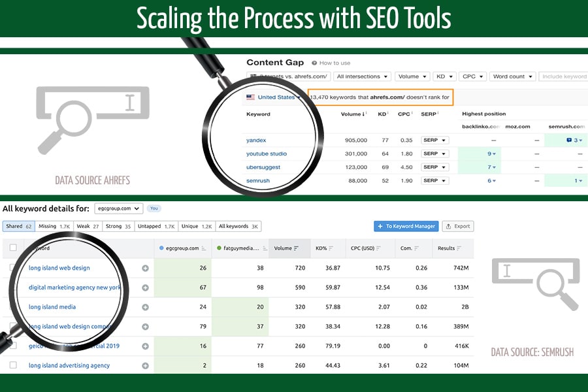Screen dimensions: 588x392
Task: Add digital marketing agency new york via plus icon
Action: pos(146,287)
